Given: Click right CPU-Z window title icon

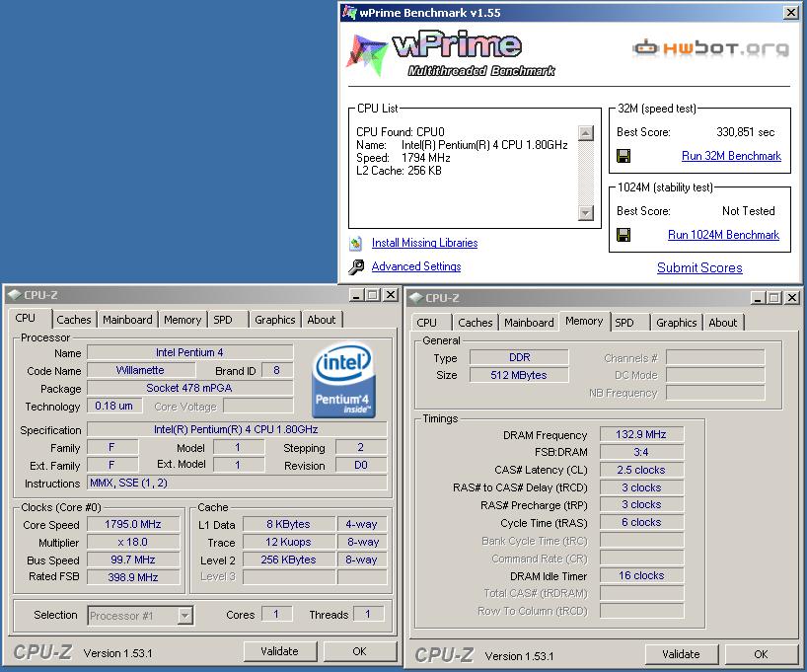Looking at the screenshot, I should (416, 298).
